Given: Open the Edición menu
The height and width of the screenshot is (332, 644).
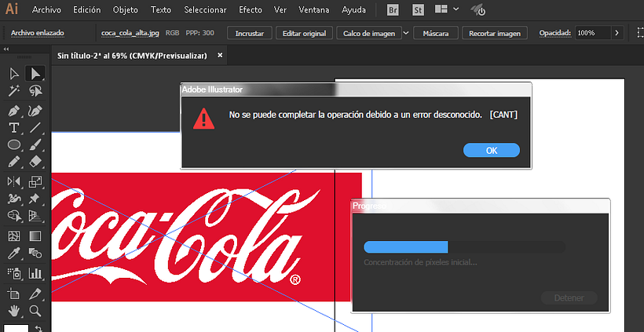Looking at the screenshot, I should click(86, 10).
